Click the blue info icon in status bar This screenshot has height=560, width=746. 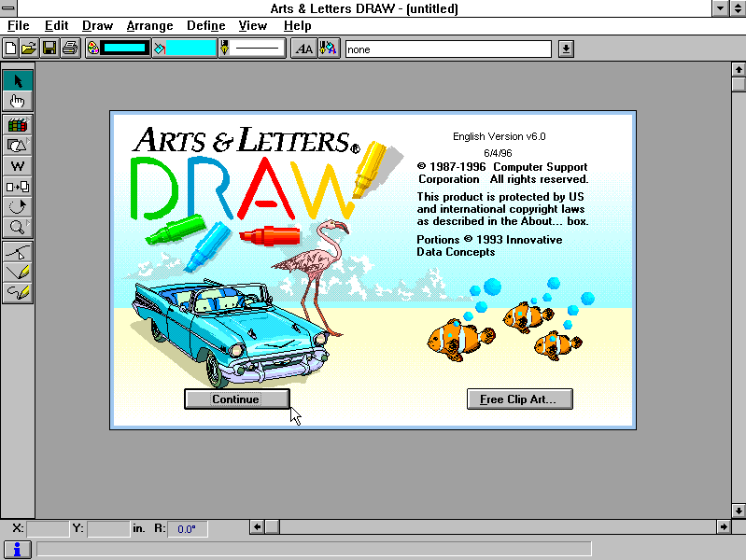click(x=17, y=549)
